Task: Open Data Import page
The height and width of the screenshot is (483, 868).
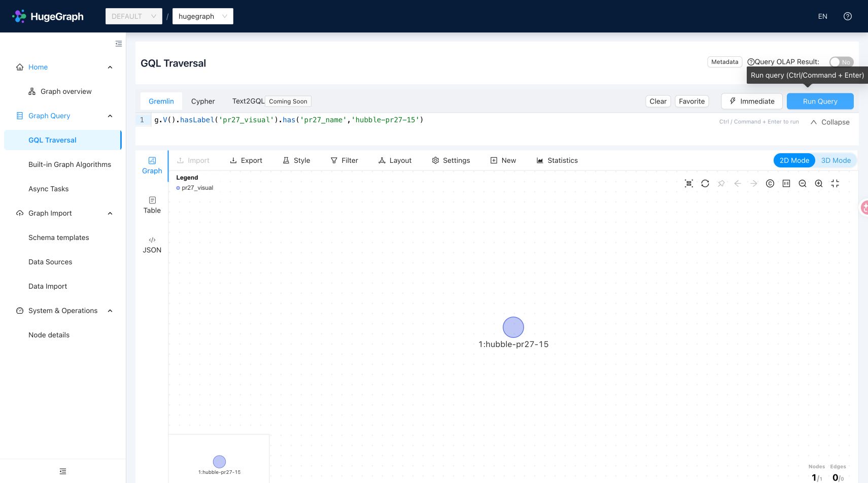Action: click(48, 286)
